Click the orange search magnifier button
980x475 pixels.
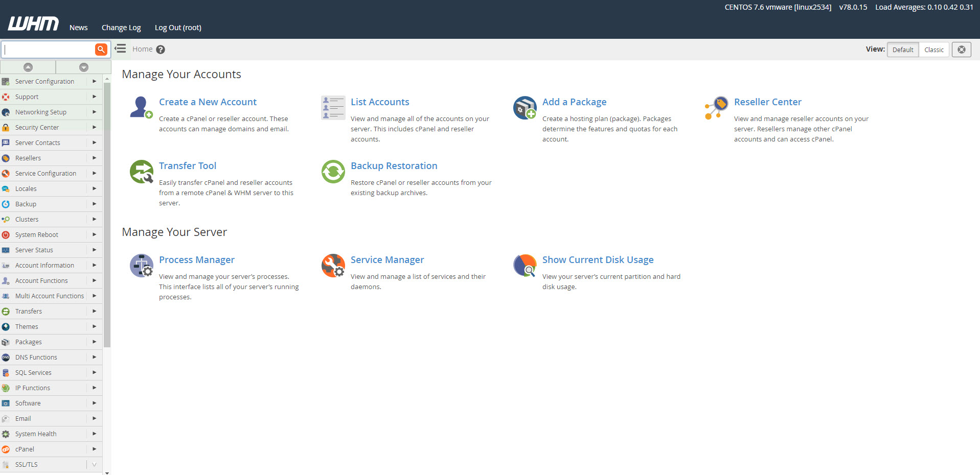(101, 50)
